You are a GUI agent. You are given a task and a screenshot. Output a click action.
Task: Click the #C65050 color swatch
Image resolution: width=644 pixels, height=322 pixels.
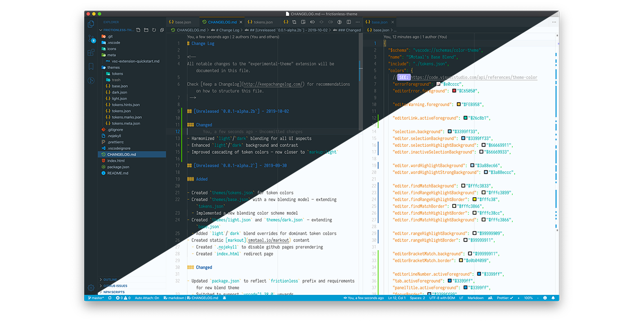pyautogui.click(x=454, y=91)
